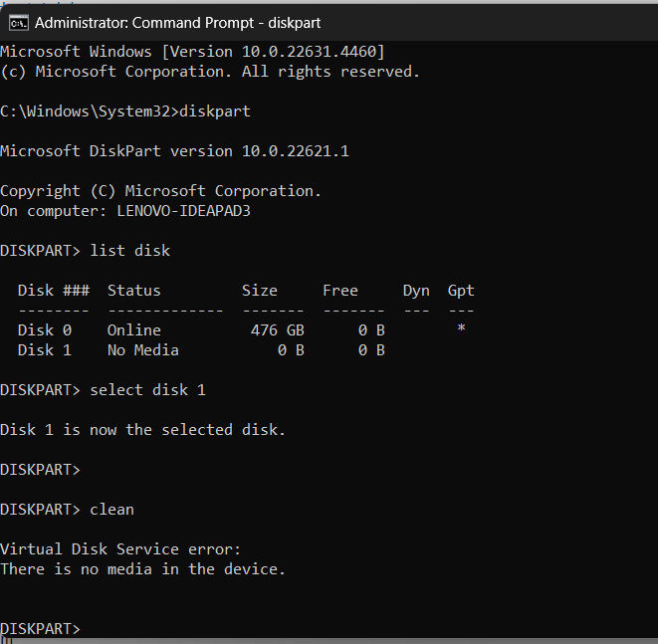
Task: Click the '476 GB' size value
Action: coord(278,330)
